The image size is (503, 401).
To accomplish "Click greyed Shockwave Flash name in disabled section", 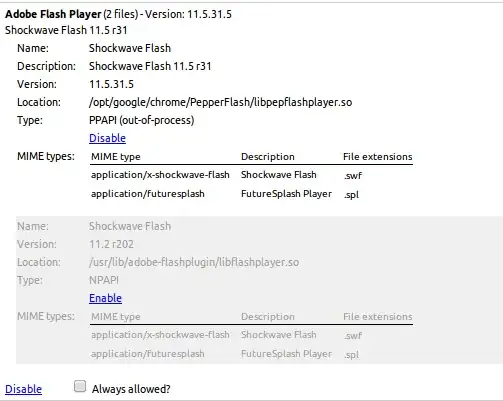I will tap(130, 226).
